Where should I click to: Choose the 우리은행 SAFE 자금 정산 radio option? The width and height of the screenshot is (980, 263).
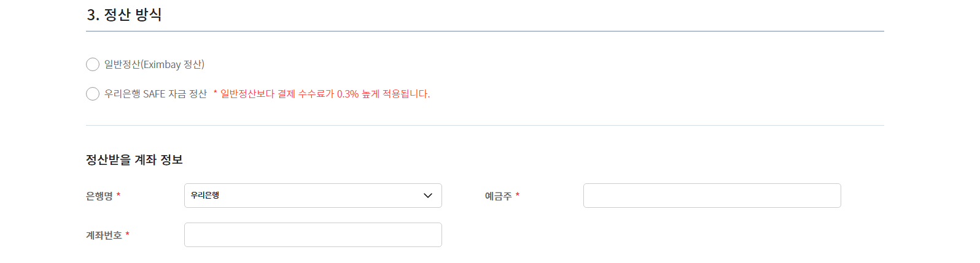(93, 94)
